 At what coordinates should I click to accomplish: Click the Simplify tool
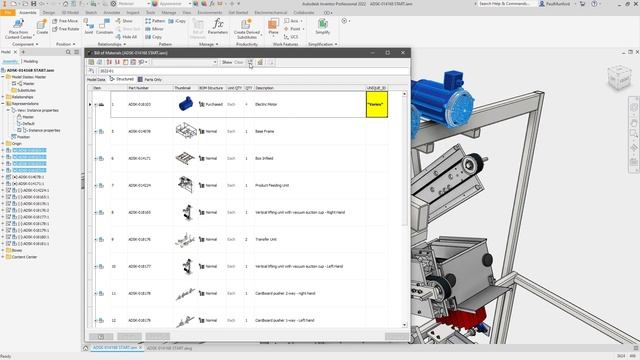pos(322,26)
